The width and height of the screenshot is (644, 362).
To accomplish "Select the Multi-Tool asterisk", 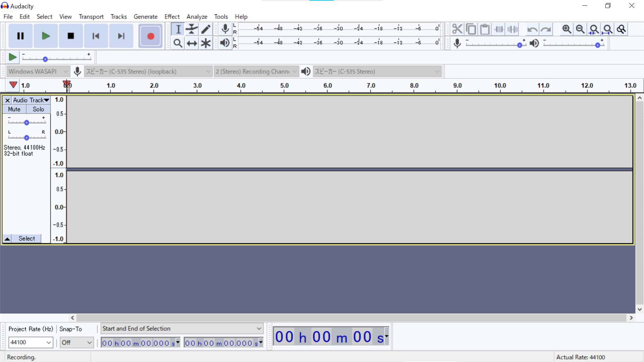I will 206,43.
